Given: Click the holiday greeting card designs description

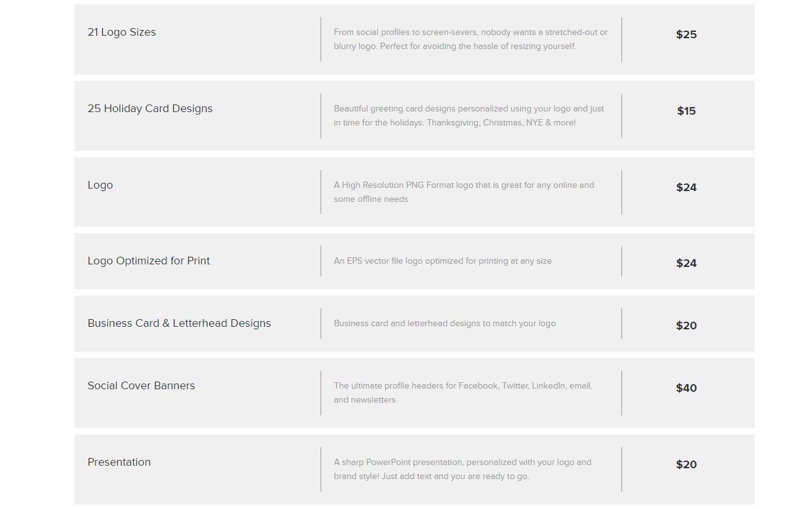Looking at the screenshot, I should click(468, 115).
